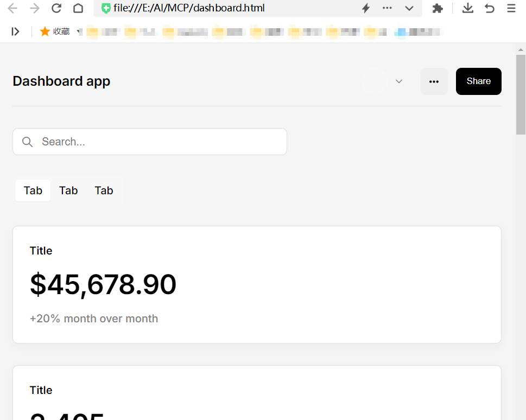This screenshot has width=526, height=420.
Task: Click the lightning bolt speed-mode icon
Action: (x=366, y=8)
